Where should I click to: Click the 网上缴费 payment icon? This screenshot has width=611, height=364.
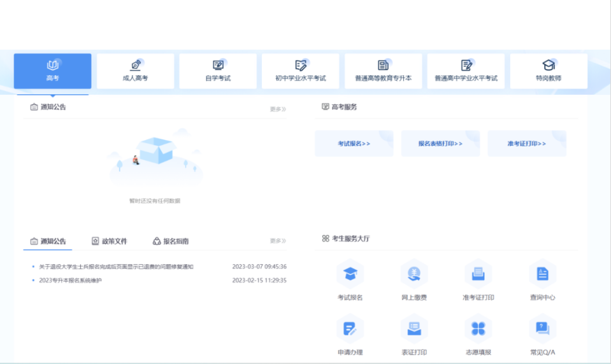tap(414, 274)
